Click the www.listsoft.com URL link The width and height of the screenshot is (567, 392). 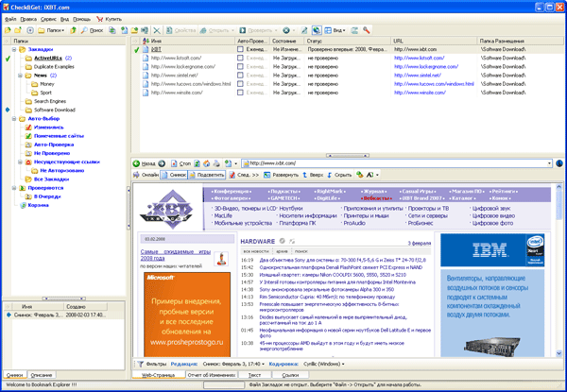point(419,59)
